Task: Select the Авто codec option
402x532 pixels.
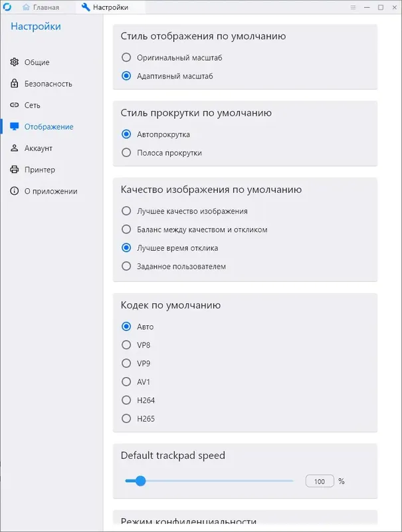Action: 126,327
